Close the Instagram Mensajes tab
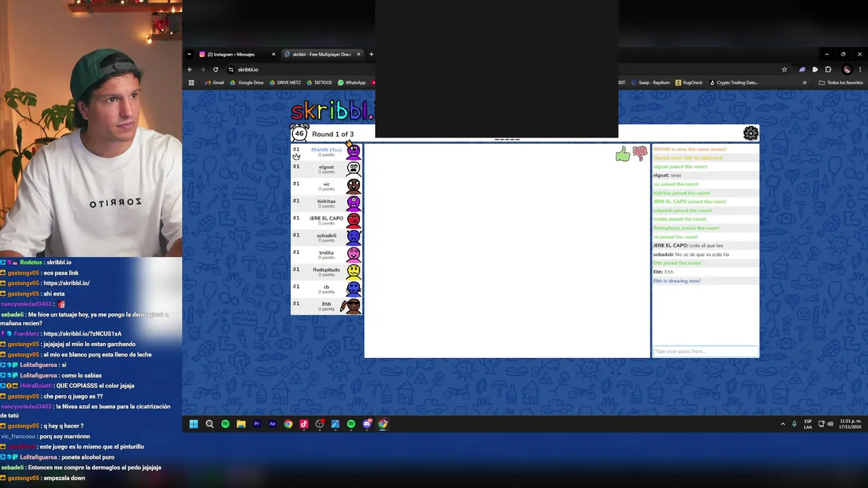The width and height of the screenshot is (868, 488). 273,54
